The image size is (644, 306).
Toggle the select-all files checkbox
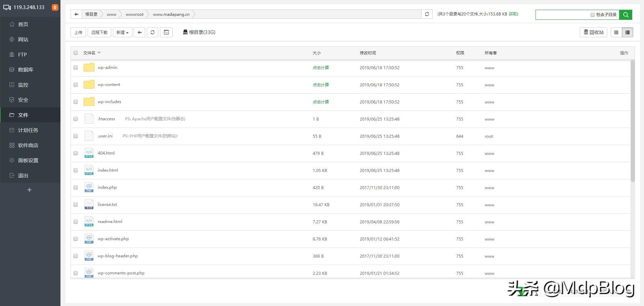[76, 53]
